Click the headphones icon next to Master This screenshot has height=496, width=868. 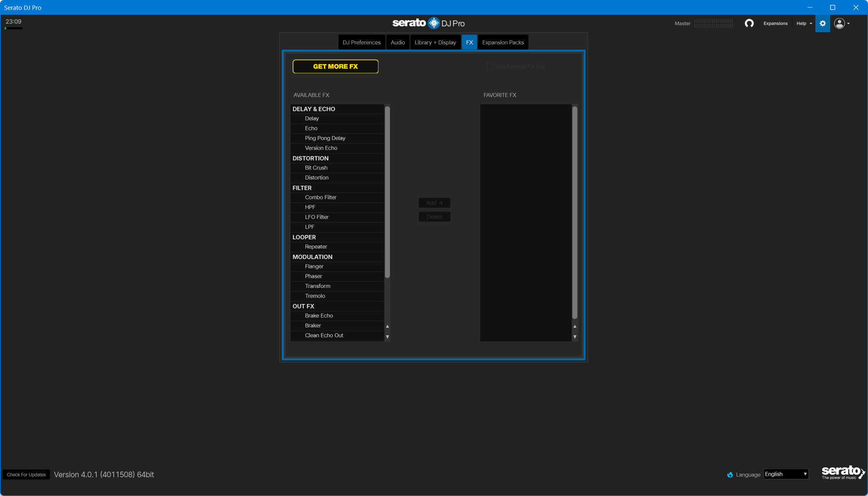pyautogui.click(x=749, y=23)
